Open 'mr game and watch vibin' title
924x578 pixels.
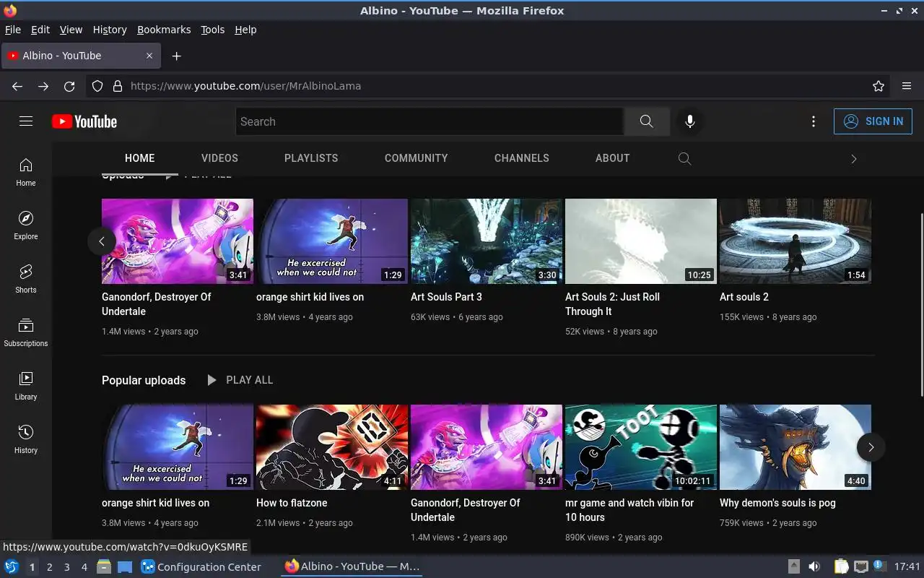click(x=629, y=510)
